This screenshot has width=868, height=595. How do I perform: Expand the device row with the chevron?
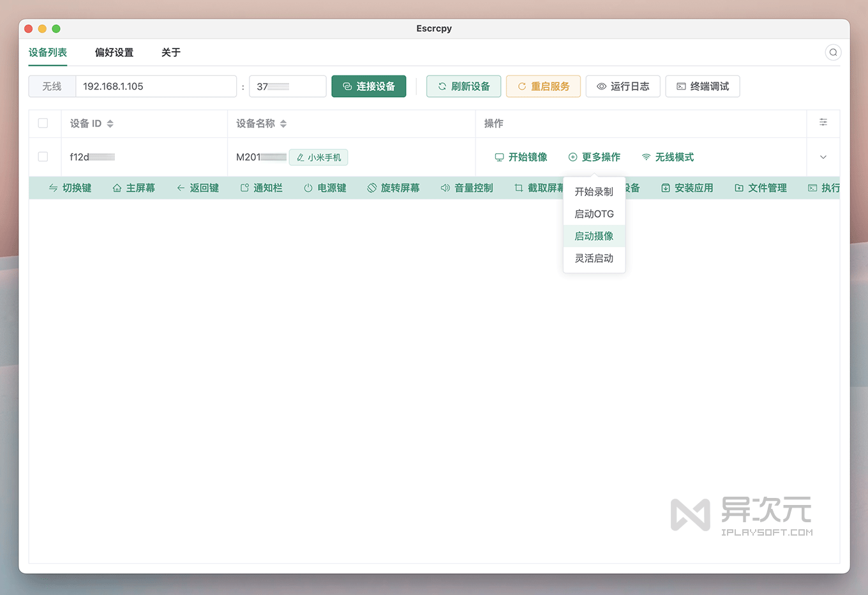tap(823, 156)
